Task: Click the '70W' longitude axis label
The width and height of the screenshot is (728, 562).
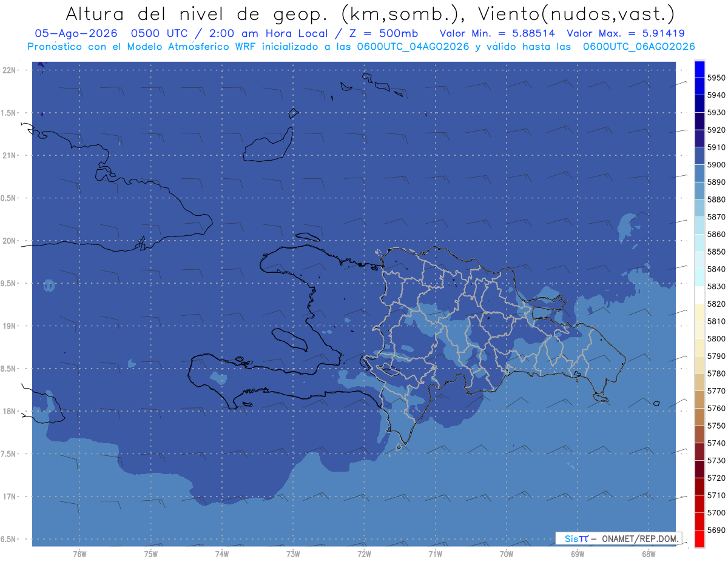Action: 507,554
